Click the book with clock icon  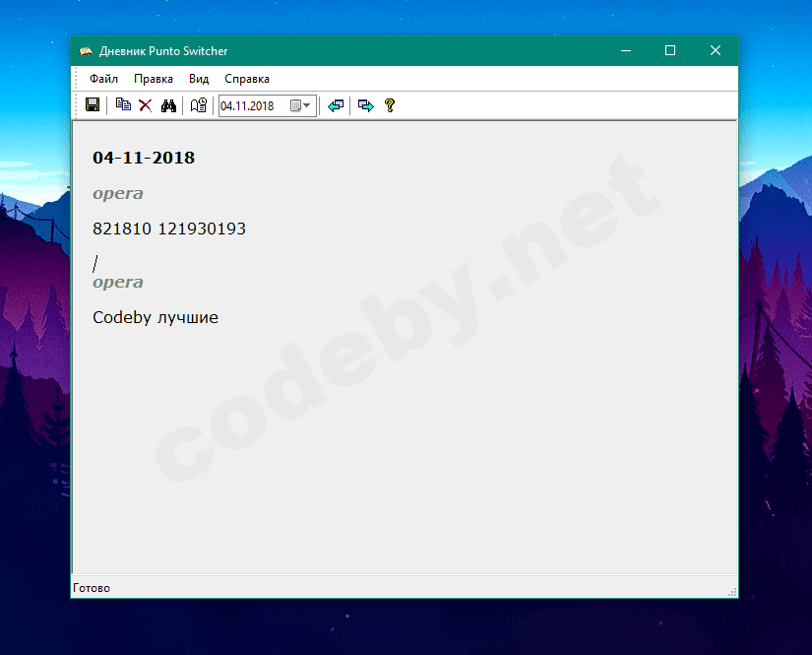[199, 105]
